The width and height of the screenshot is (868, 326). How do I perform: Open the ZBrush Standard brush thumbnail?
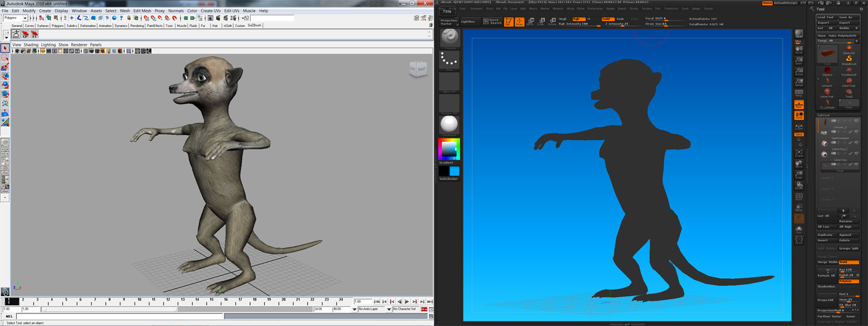449,37
